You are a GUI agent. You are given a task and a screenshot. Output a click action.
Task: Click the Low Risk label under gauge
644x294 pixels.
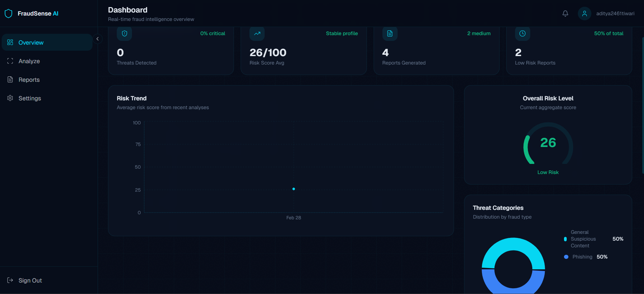click(x=548, y=172)
